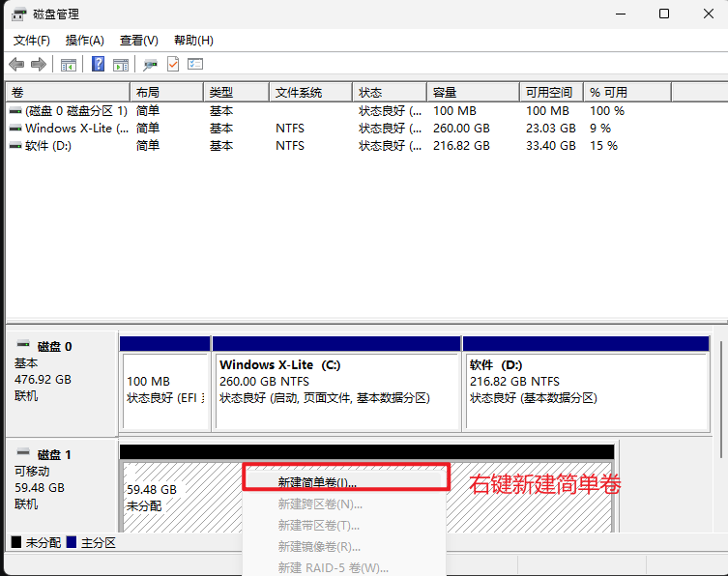This screenshot has height=576, width=728.
Task: Click the blue 主分区 legend swatch
Action: pyautogui.click(x=71, y=542)
